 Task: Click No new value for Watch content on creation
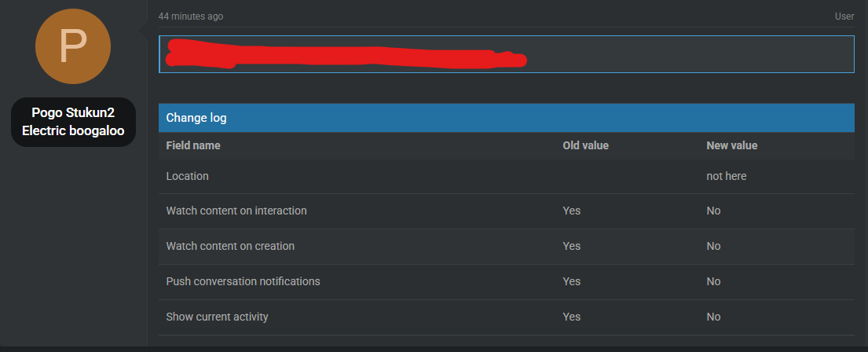(x=713, y=246)
